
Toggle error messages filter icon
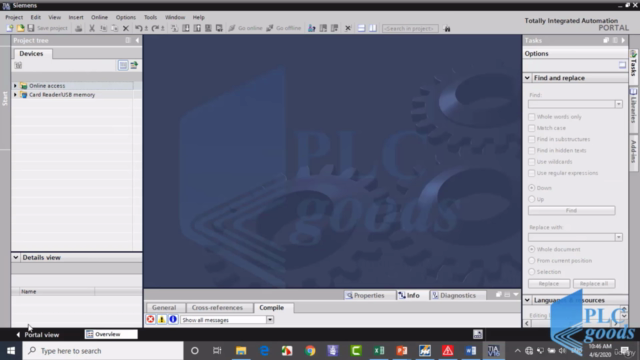point(151,320)
